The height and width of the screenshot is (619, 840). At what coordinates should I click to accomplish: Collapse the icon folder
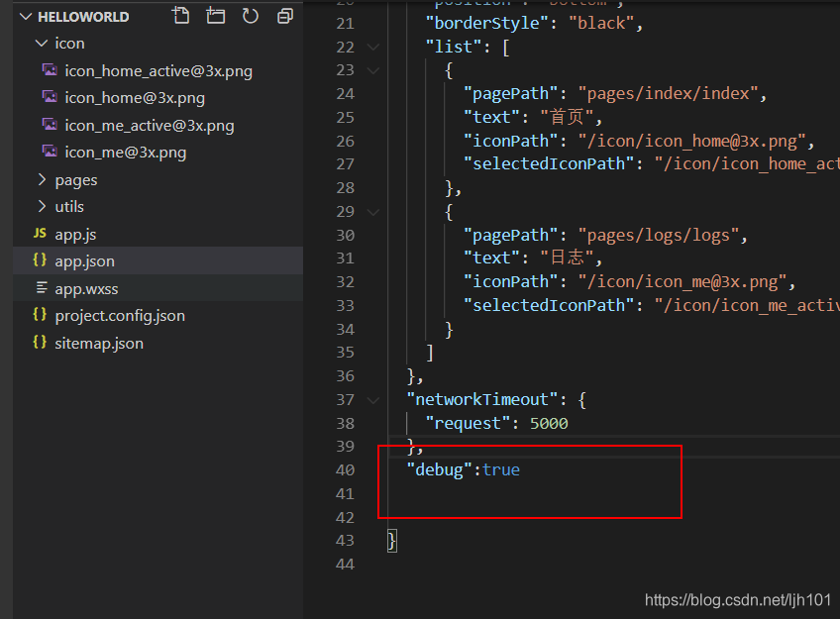(x=42, y=44)
